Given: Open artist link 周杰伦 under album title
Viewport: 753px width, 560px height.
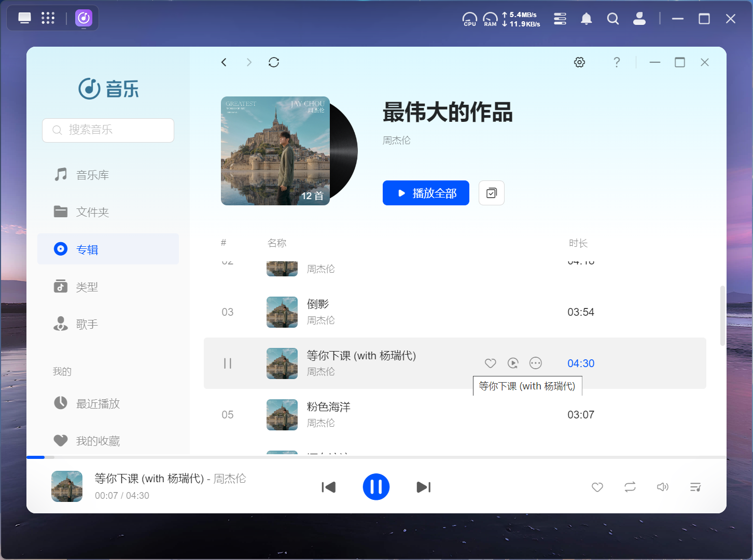Looking at the screenshot, I should coord(397,141).
